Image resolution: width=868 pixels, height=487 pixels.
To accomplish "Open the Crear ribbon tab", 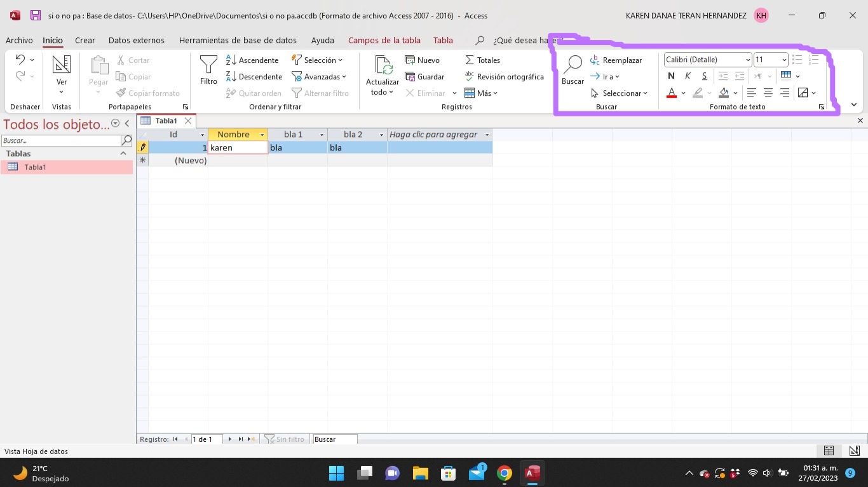I will pyautogui.click(x=85, y=40).
